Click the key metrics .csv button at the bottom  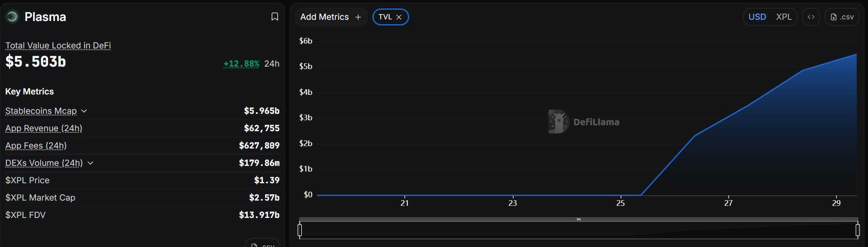[x=263, y=244]
